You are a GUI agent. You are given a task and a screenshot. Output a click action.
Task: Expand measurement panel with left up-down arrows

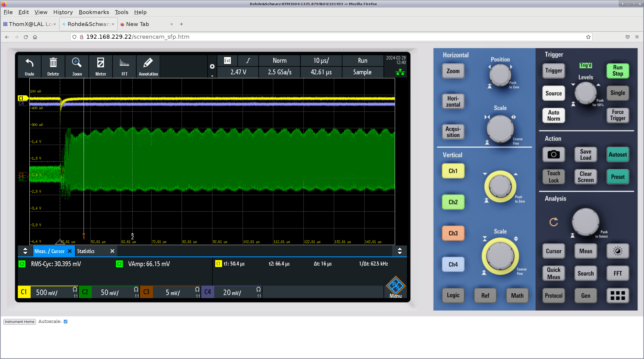click(x=25, y=251)
